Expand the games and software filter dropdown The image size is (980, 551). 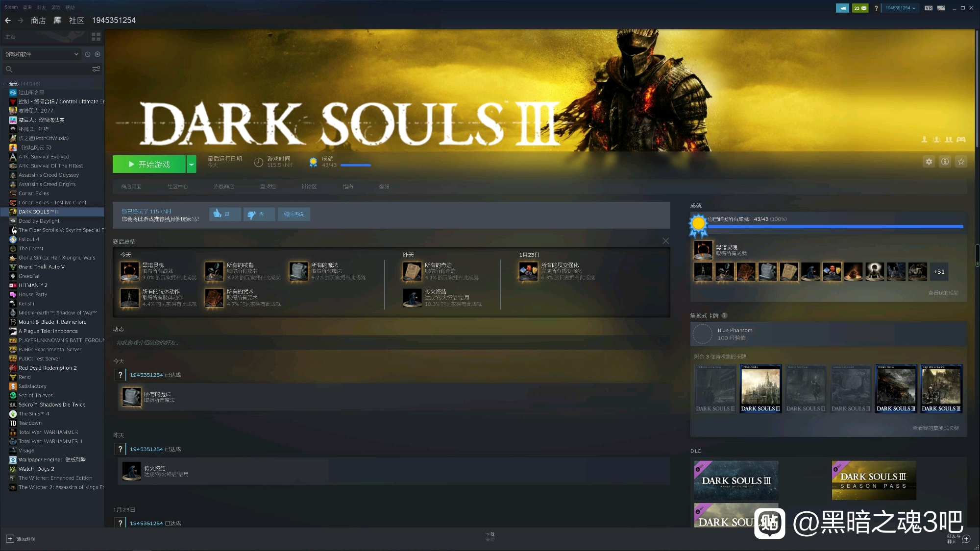coord(41,54)
